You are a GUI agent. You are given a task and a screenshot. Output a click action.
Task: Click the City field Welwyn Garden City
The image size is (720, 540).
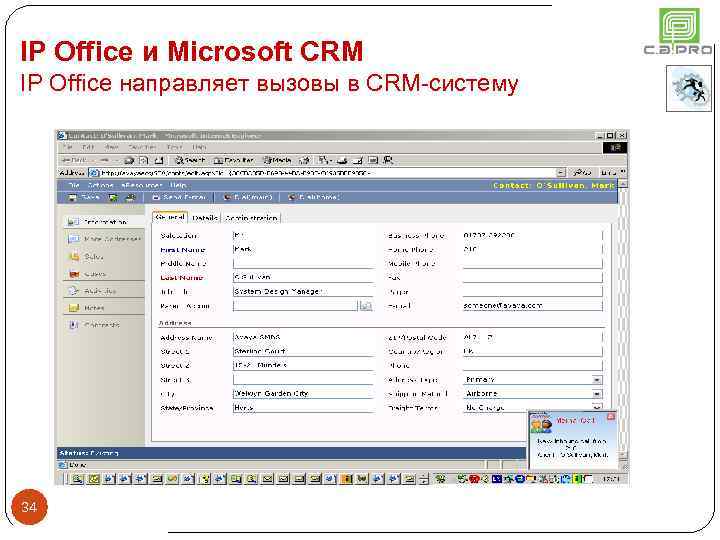[x=303, y=394]
